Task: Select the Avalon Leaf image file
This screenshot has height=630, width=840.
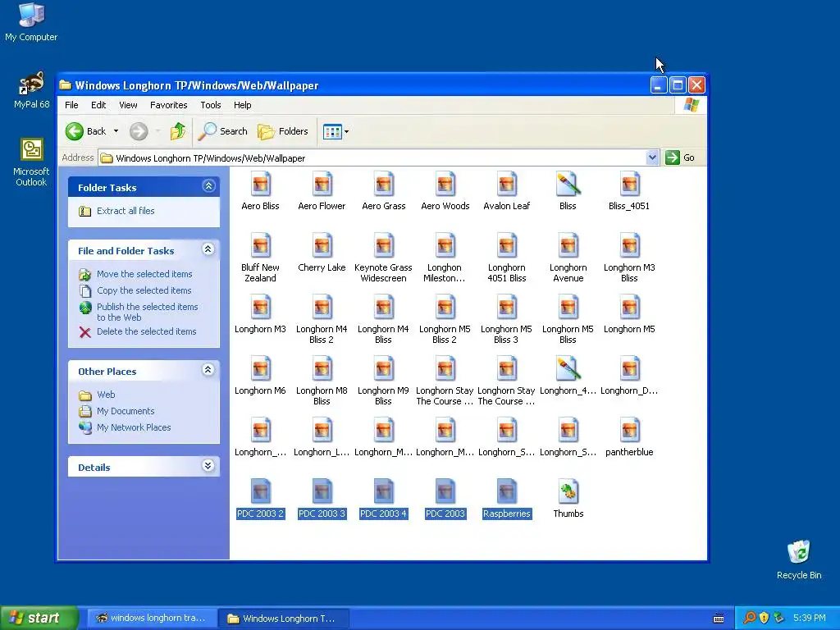Action: point(507,191)
